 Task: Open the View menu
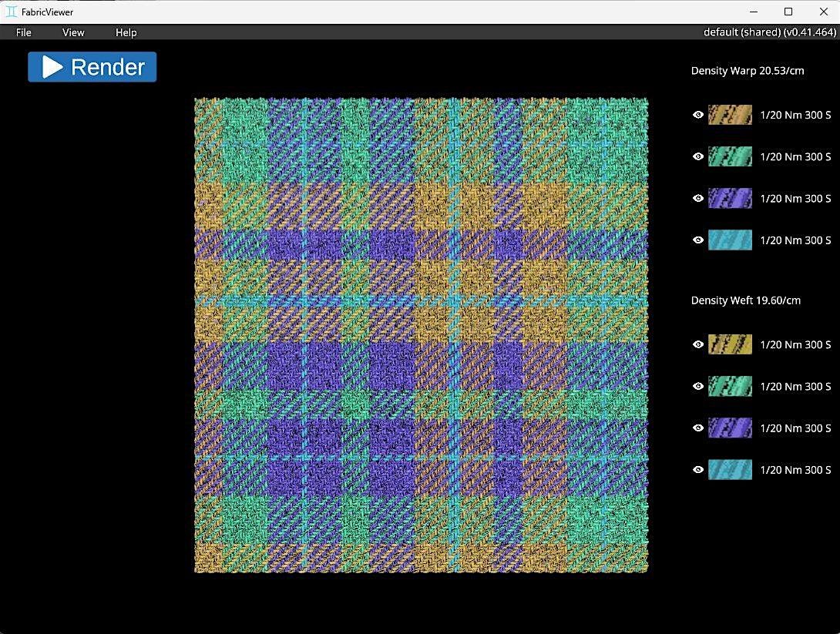click(x=73, y=32)
